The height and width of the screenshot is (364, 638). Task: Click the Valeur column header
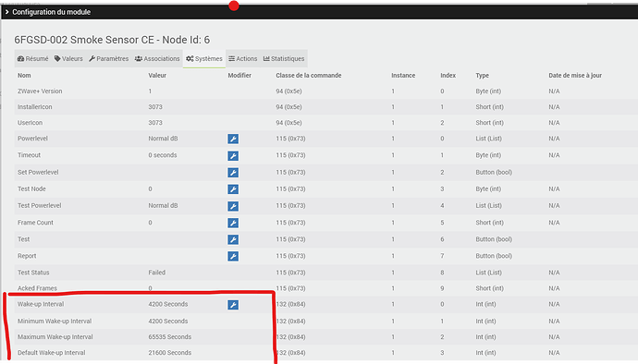click(157, 75)
